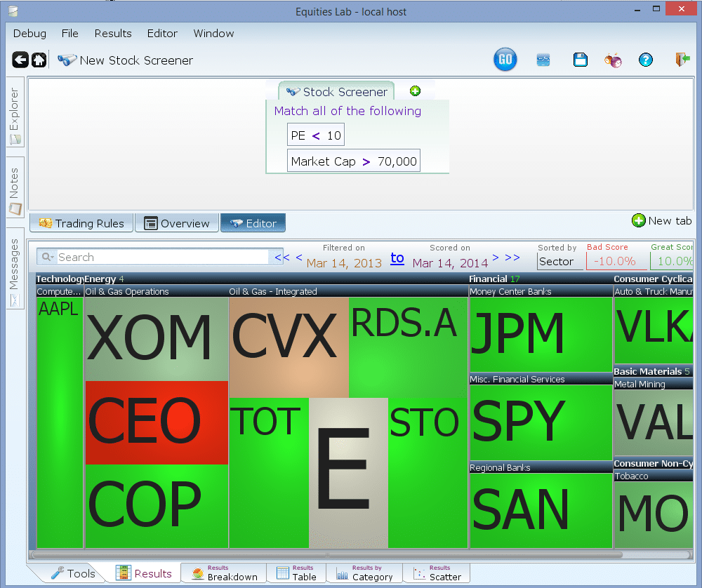Open the Tools bottom tab
702x588 pixels.
(73, 573)
